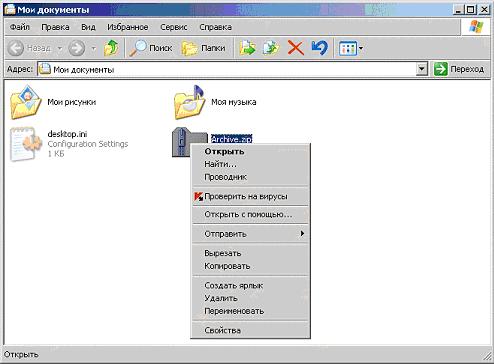The image size is (494, 364).
Task: Choose Открыть с помощью... entry
Action: [x=250, y=214]
